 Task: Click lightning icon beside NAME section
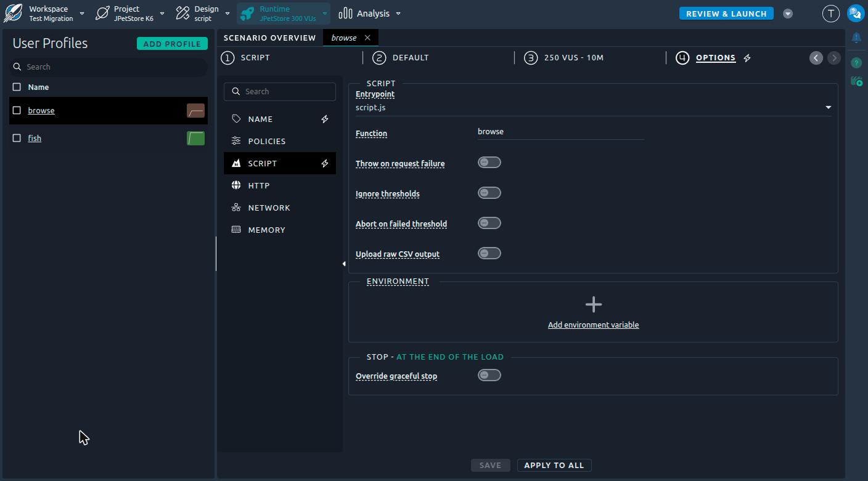325,119
